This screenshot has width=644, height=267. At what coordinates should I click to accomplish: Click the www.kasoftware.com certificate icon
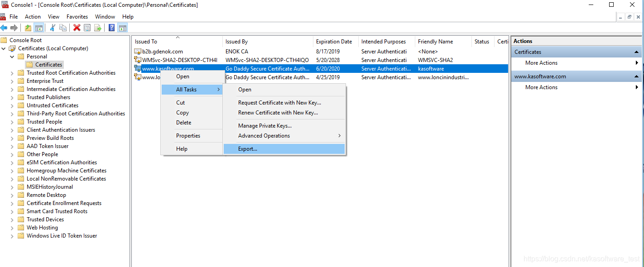(x=138, y=68)
